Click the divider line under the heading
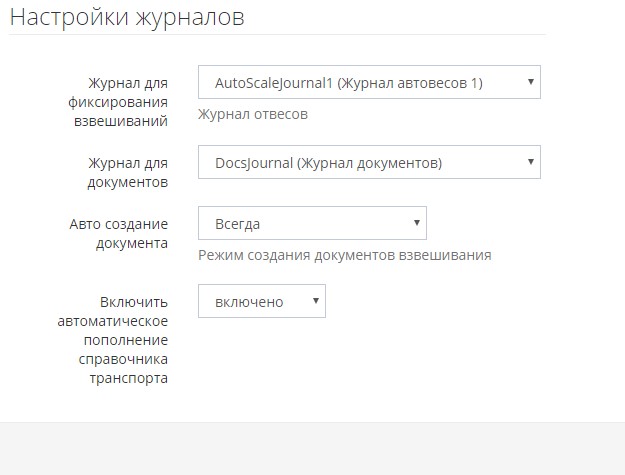Screen dimensions: 625x475 277,35
